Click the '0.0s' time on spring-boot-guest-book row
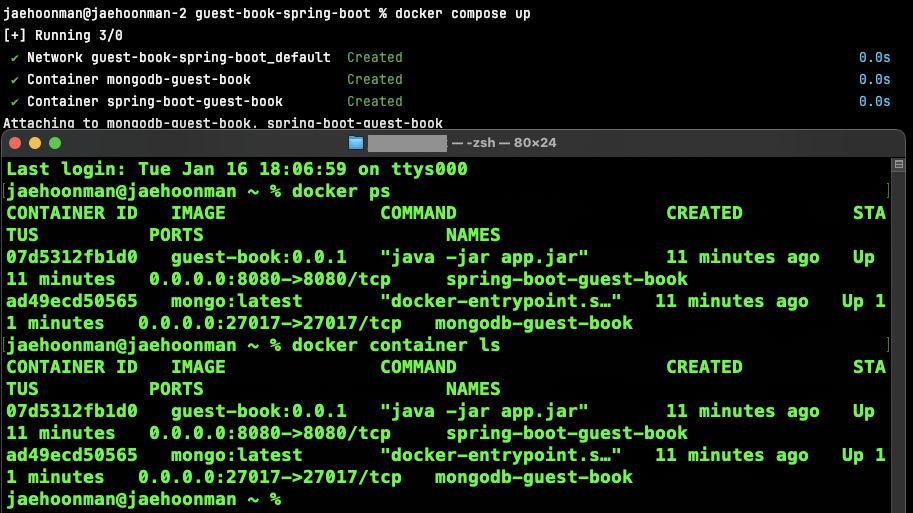 point(875,101)
